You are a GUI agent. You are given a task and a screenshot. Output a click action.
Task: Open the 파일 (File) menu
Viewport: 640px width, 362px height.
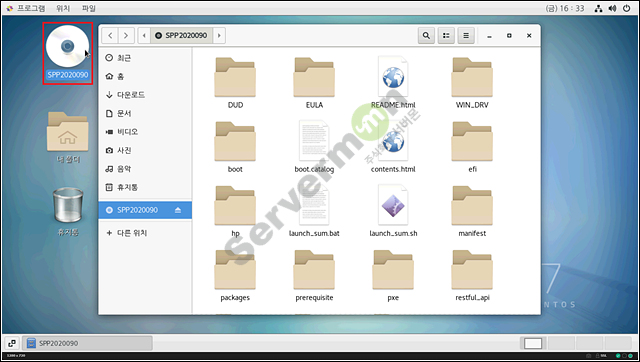coord(89,8)
